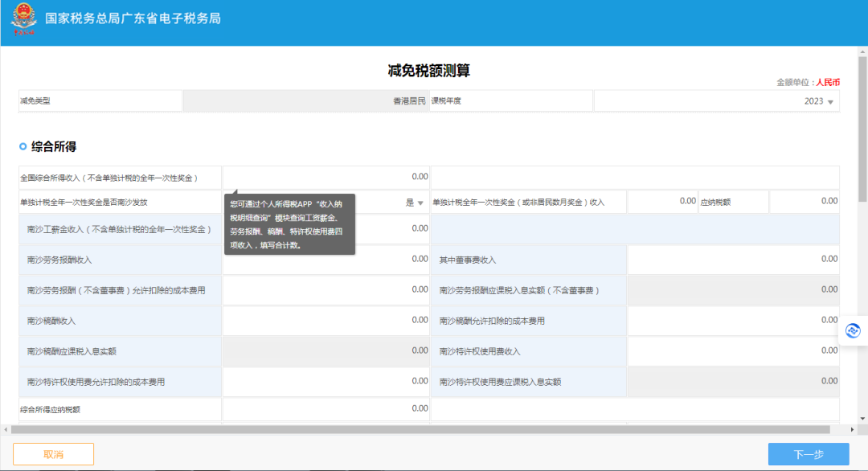The image size is (868, 471).
Task: Click the 全国综合所得收入 input field
Action: click(326, 177)
